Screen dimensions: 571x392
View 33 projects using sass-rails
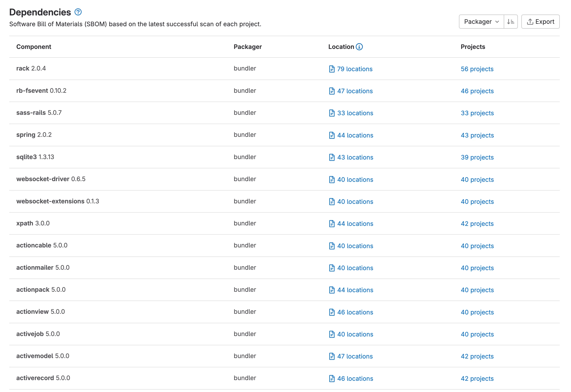click(477, 113)
